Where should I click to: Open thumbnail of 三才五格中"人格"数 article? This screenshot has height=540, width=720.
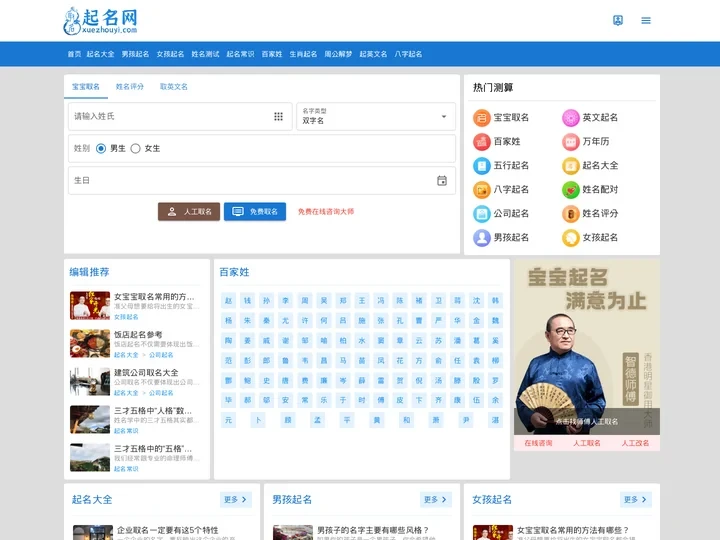tap(90, 419)
